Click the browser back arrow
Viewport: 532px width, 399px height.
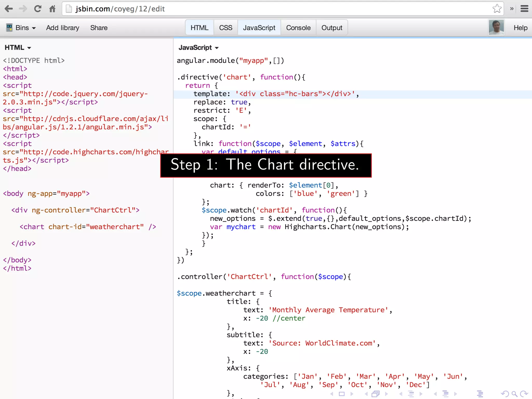[x=9, y=9]
